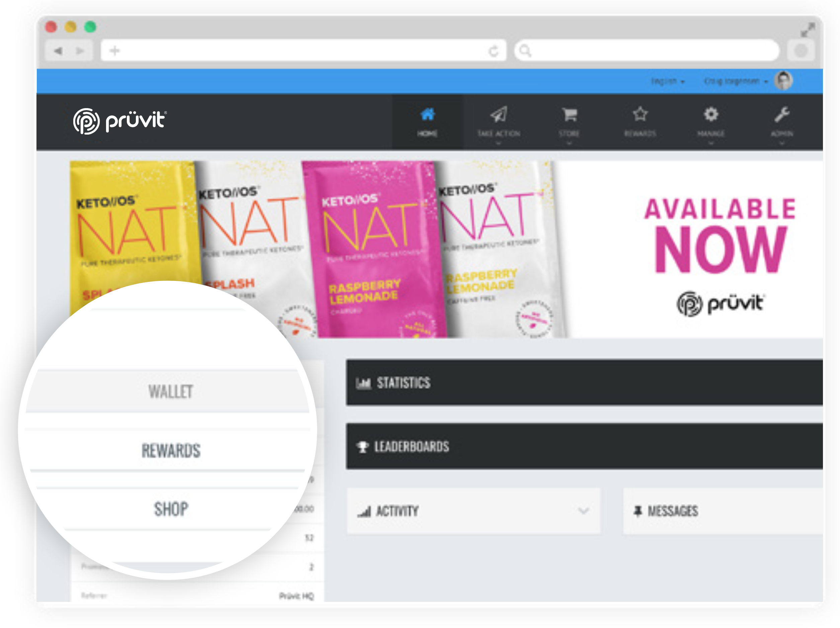
Task: Click the Messages pin icon
Action: click(638, 512)
